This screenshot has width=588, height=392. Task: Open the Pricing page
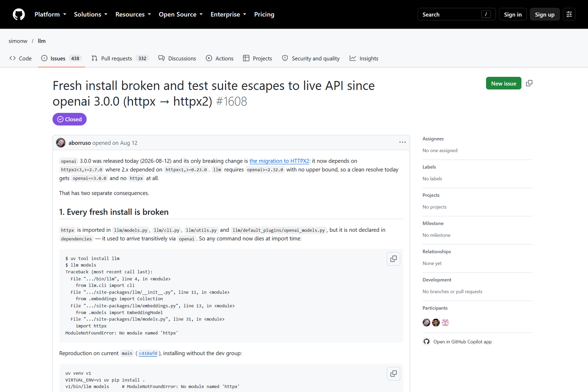tap(264, 14)
